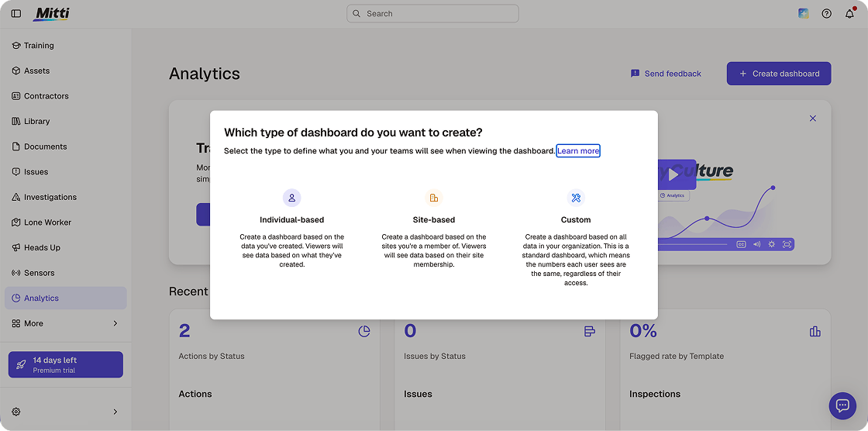Viewport: 868px width, 431px height.
Task: Open the chat support bubble
Action: (x=842, y=406)
